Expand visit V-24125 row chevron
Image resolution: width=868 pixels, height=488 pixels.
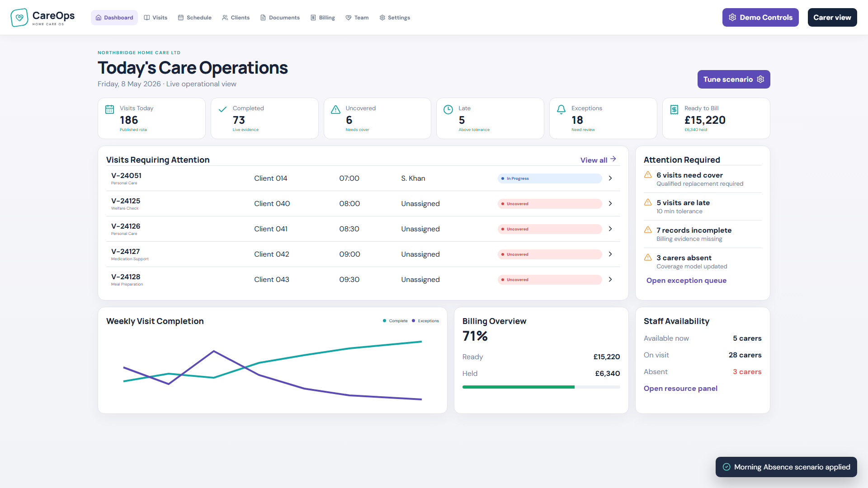click(x=610, y=203)
